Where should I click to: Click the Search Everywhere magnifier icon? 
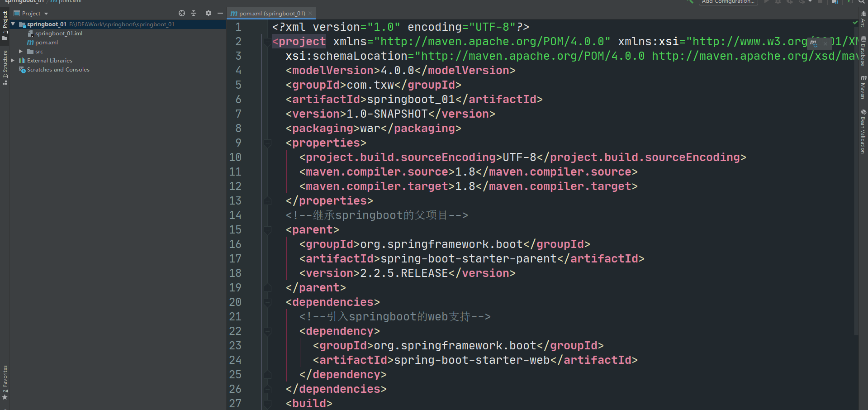click(x=862, y=1)
